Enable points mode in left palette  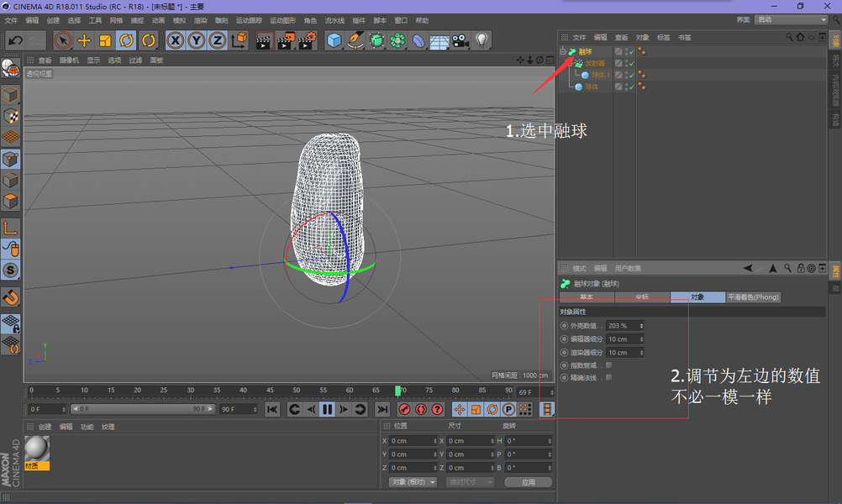(x=11, y=160)
